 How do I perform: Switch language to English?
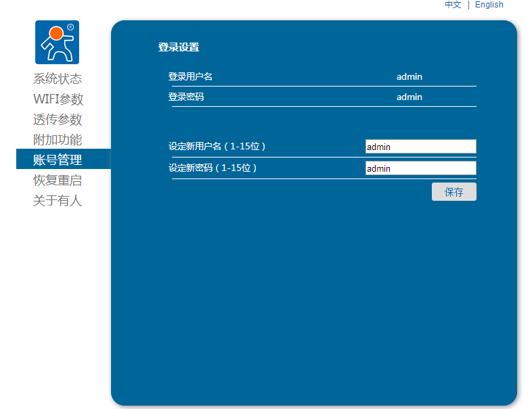point(489,5)
